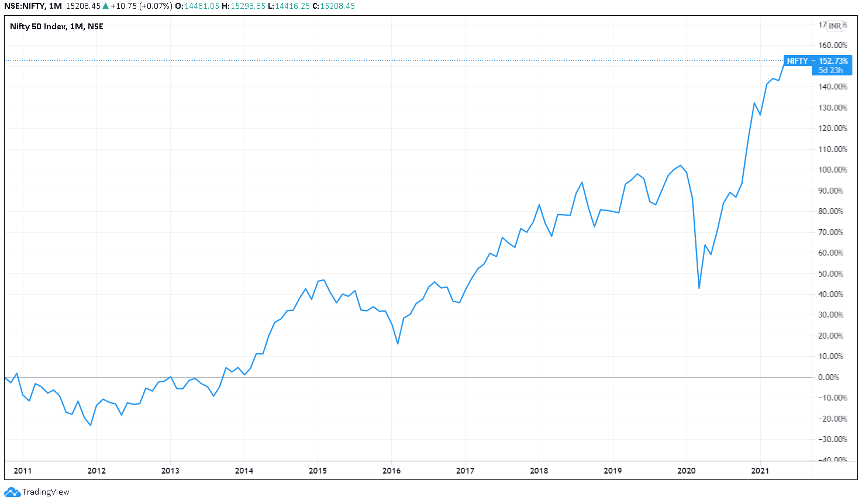This screenshot has height=504, width=862.
Task: Click the 80.00% price axis label
Action: 830,211
